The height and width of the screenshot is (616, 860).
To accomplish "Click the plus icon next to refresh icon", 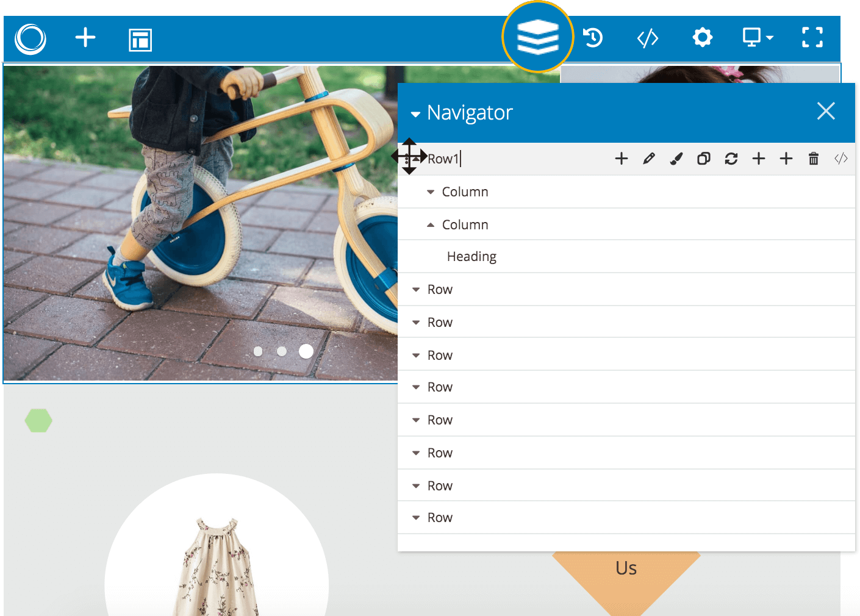I will [759, 159].
